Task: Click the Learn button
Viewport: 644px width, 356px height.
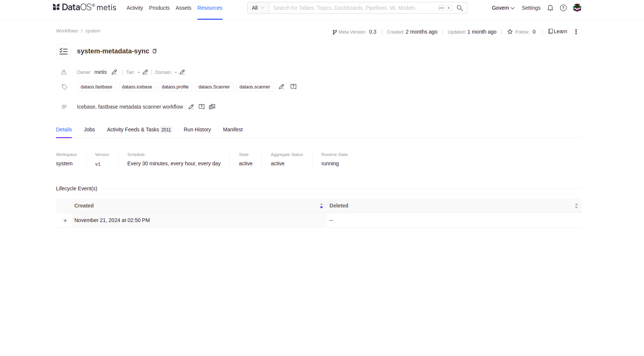Action: click(558, 31)
